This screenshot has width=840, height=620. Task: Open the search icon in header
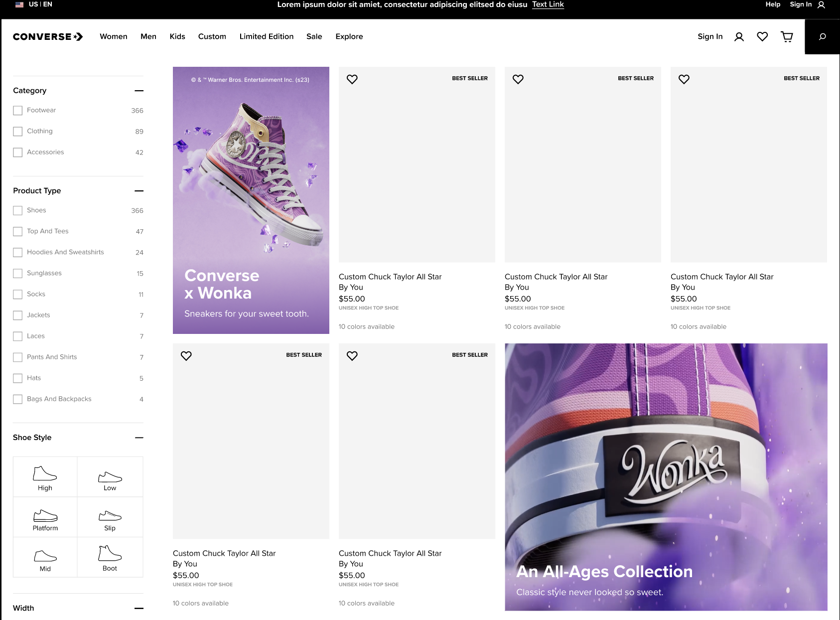[822, 36]
